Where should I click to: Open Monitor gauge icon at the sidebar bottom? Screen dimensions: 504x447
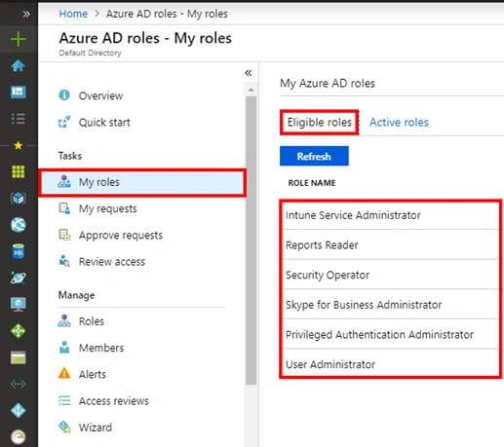[19, 437]
